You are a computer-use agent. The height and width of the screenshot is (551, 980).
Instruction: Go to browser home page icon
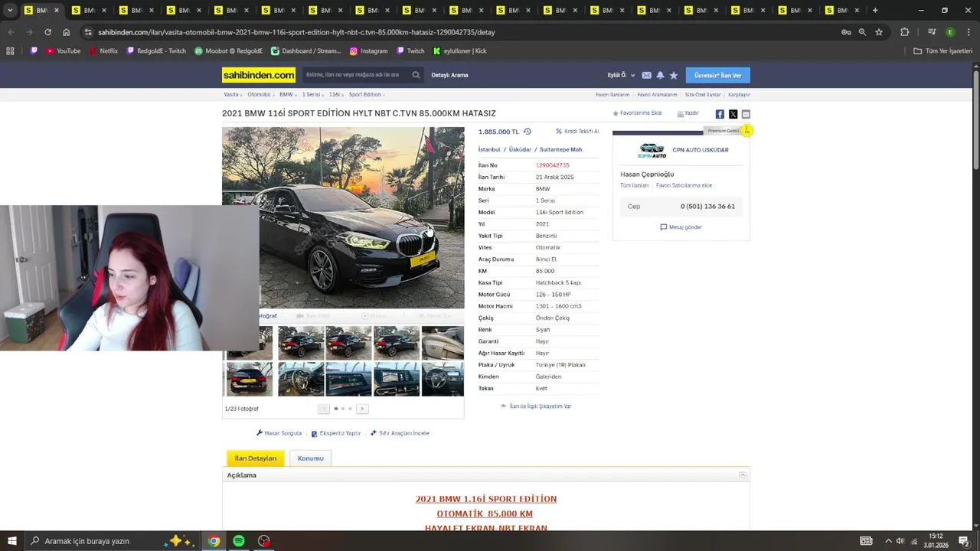(67, 32)
